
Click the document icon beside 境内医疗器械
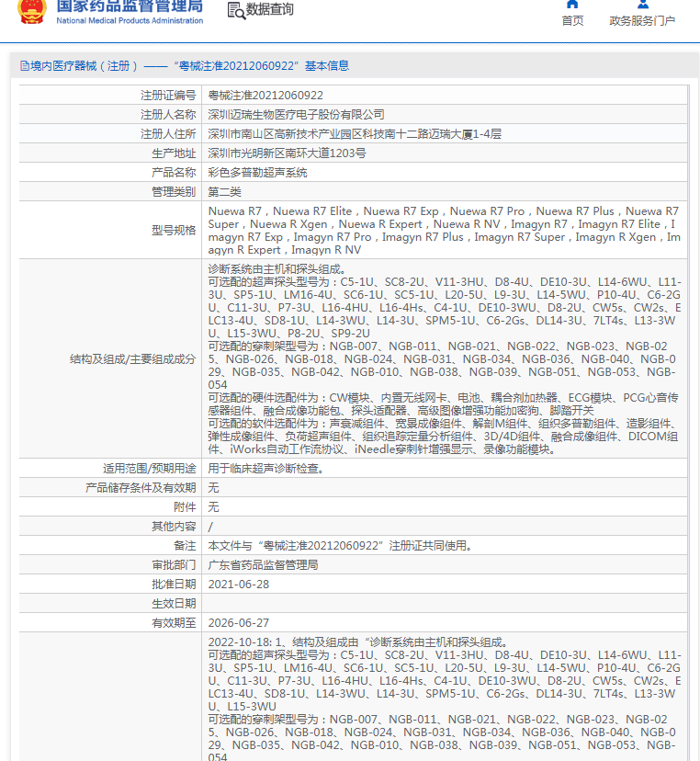pyautogui.click(x=25, y=66)
